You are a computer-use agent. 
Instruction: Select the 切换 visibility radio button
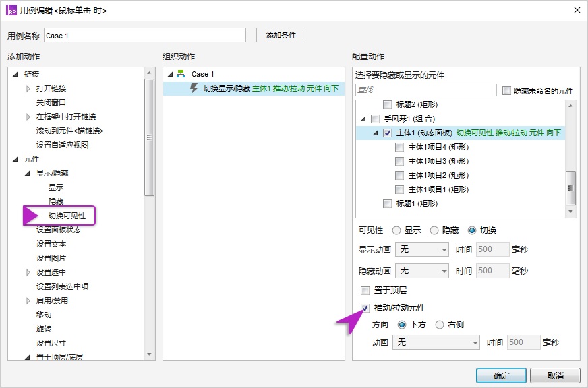pos(472,230)
